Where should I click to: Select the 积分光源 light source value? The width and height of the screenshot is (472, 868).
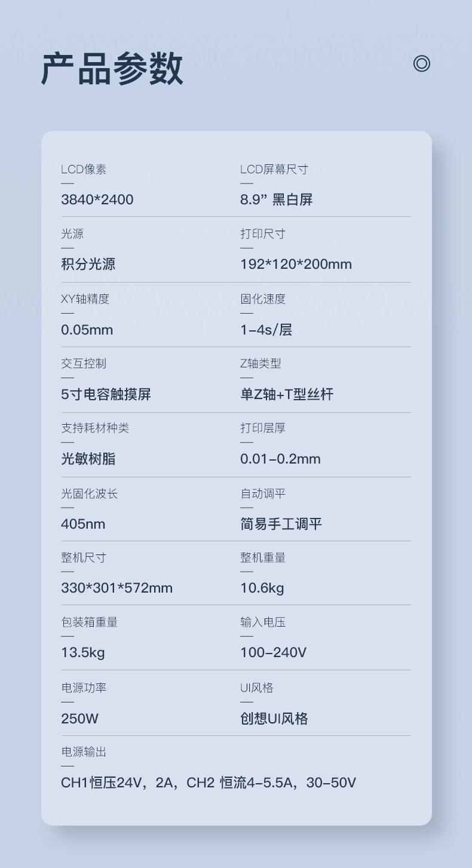point(88,264)
